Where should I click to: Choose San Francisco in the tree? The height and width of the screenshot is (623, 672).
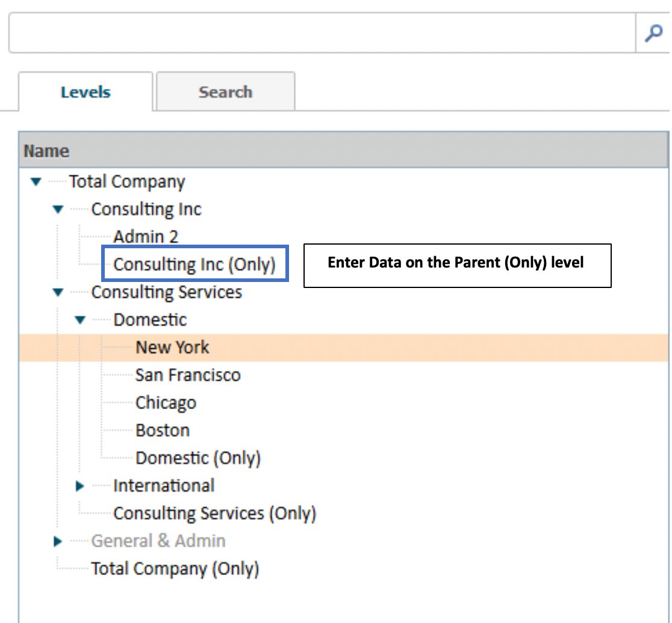(188, 375)
